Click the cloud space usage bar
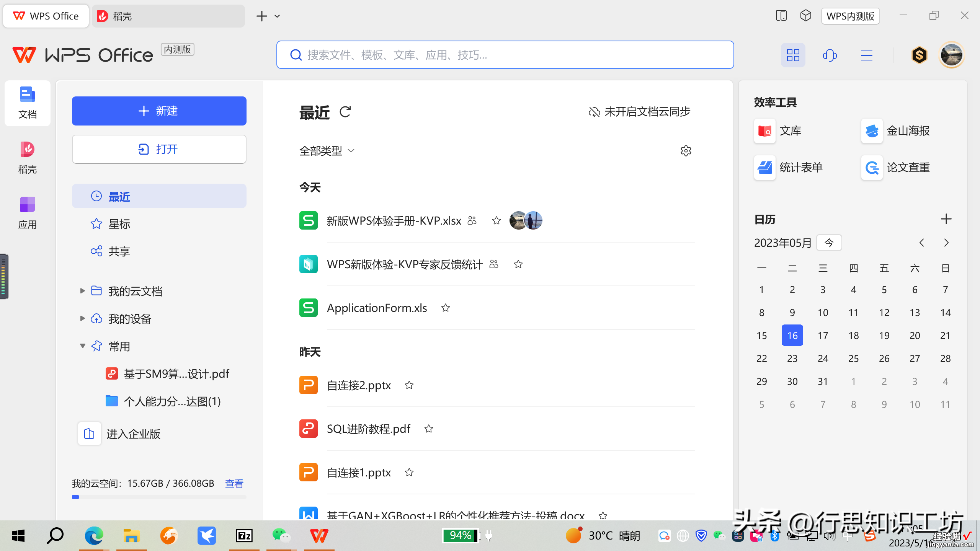 159,497
